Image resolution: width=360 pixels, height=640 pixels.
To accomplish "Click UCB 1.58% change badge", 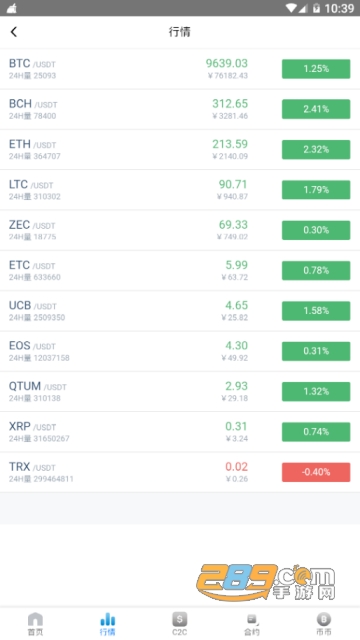I will [x=316, y=311].
